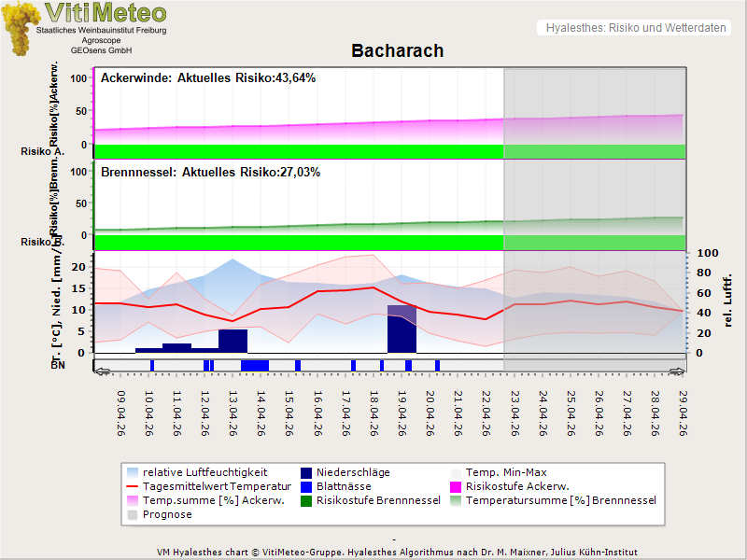Click the Niederschläge legend icon
Image resolution: width=747 pixels, height=560 pixels.
click(305, 472)
